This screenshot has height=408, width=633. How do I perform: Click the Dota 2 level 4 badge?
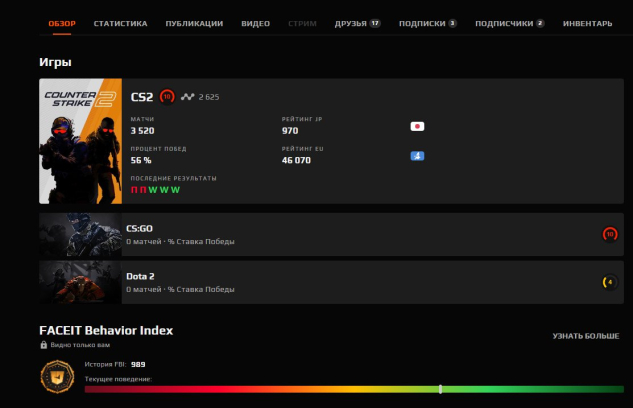click(609, 282)
